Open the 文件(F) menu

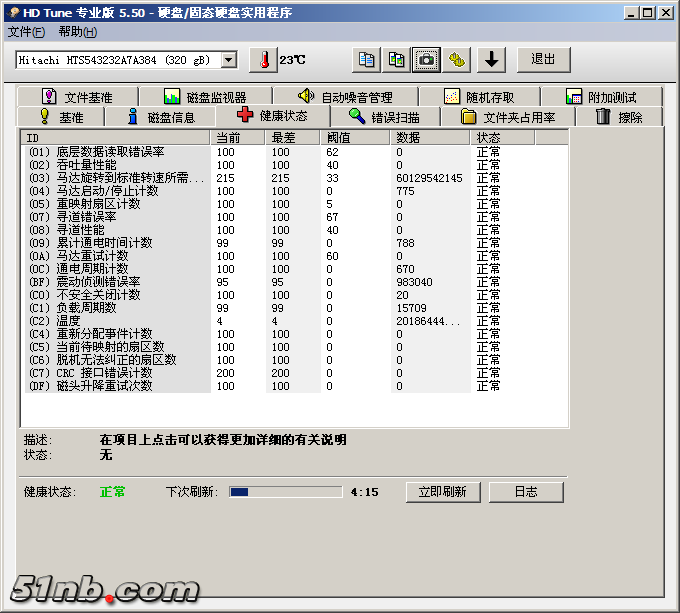point(27,32)
